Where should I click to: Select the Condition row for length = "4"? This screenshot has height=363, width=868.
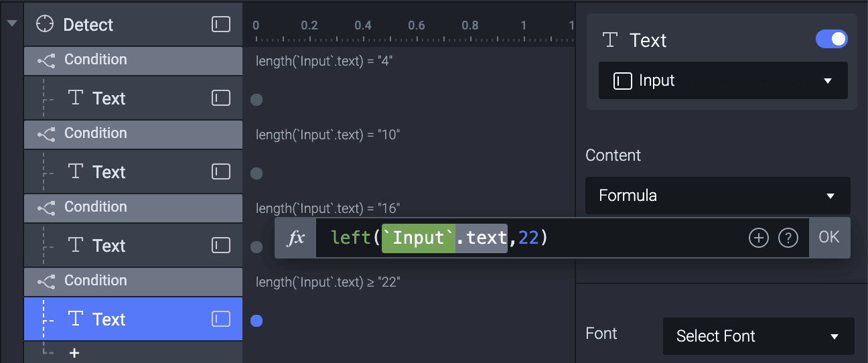click(133, 61)
